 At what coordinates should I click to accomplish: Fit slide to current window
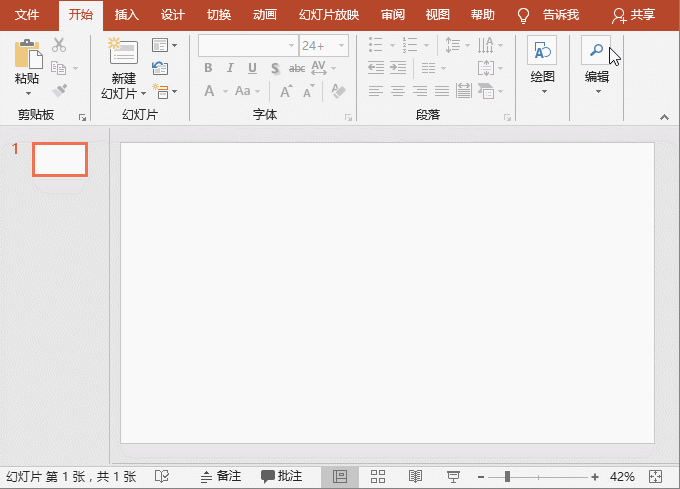(656, 476)
